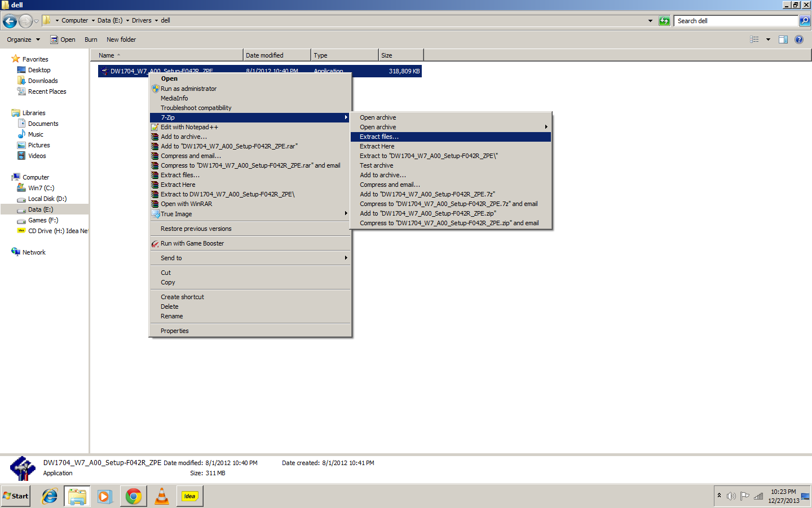Sort by the Date modified column
This screenshot has height=508, width=812.
pos(277,55)
